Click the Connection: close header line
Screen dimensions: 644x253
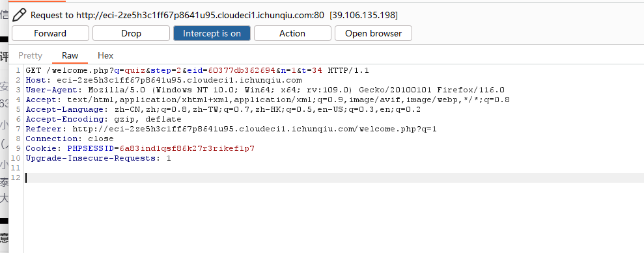pos(70,139)
